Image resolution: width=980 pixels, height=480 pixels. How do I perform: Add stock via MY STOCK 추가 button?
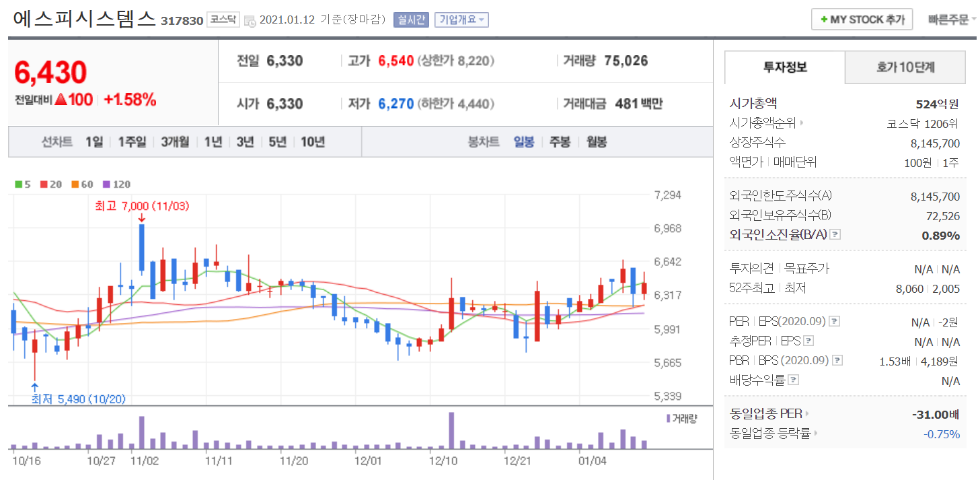862,20
